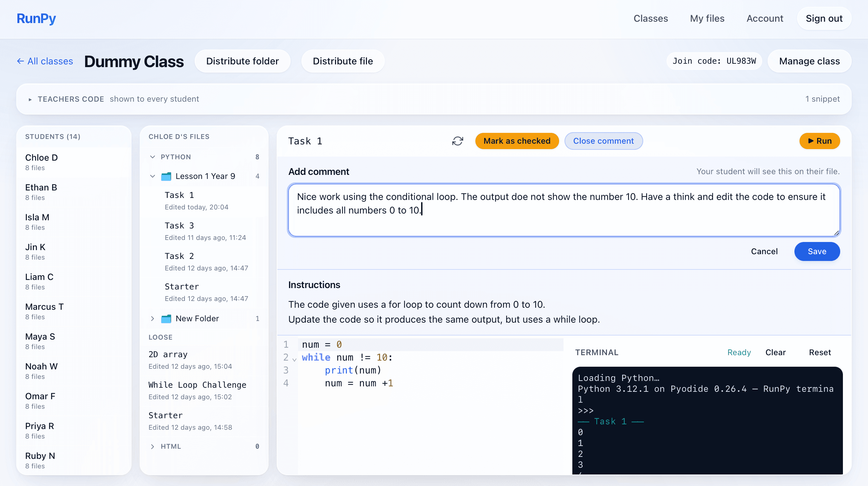Select student Noah W

click(74, 371)
